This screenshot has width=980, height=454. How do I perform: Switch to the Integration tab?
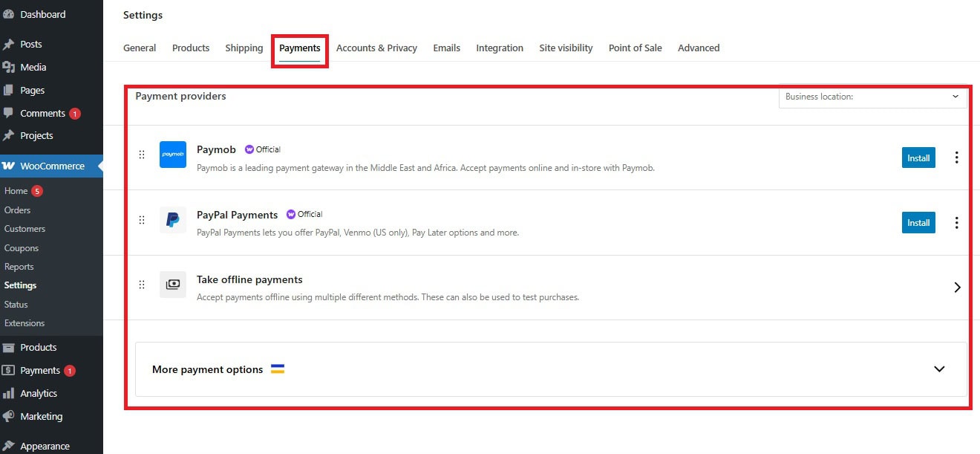[500, 48]
